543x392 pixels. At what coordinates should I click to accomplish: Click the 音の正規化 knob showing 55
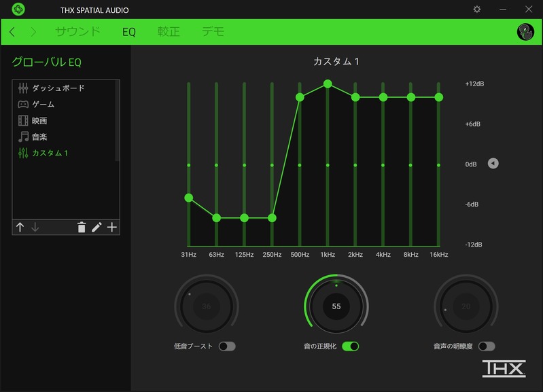click(336, 306)
